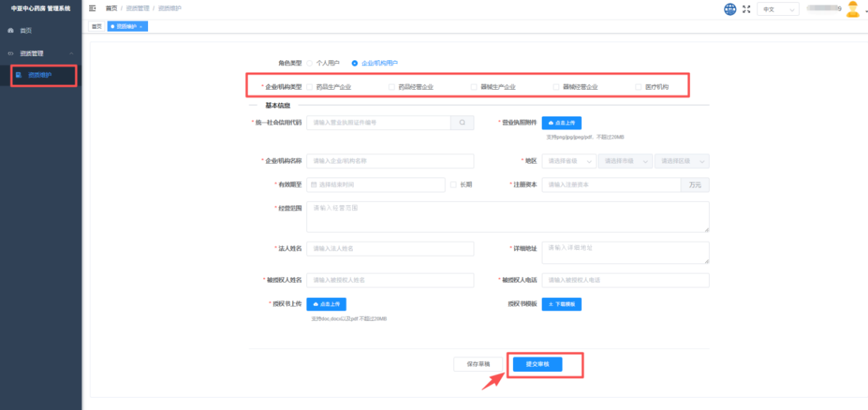Open the 中文 language dropdown
Image resolution: width=868 pixels, height=410 pixels.
pos(778,9)
